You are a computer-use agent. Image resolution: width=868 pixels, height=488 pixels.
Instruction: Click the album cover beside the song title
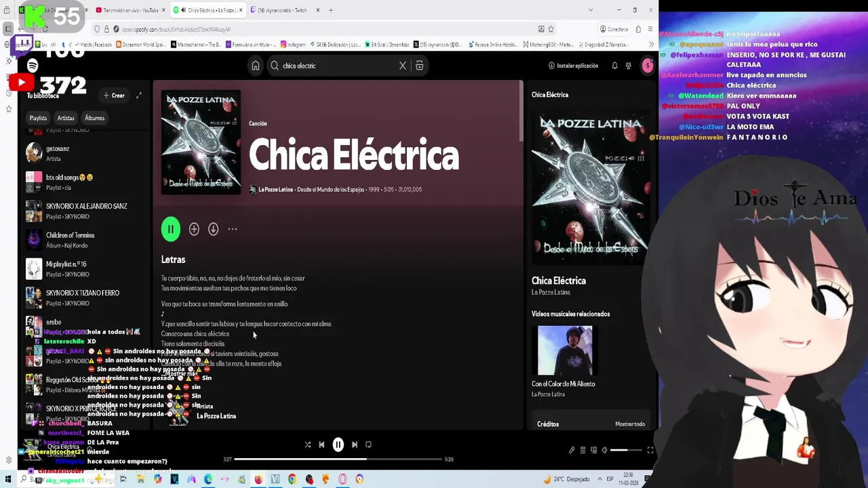tap(201, 143)
